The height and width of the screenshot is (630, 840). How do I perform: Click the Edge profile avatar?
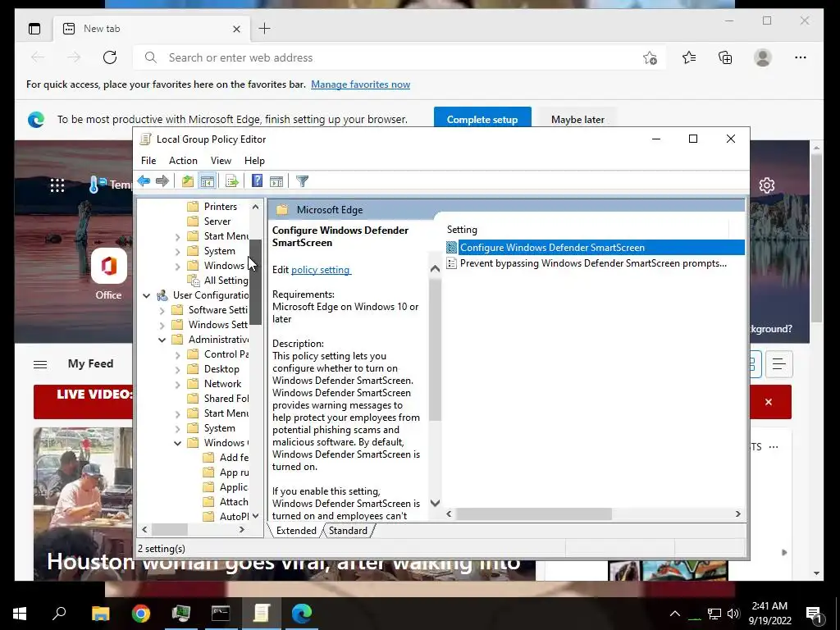[x=763, y=57]
